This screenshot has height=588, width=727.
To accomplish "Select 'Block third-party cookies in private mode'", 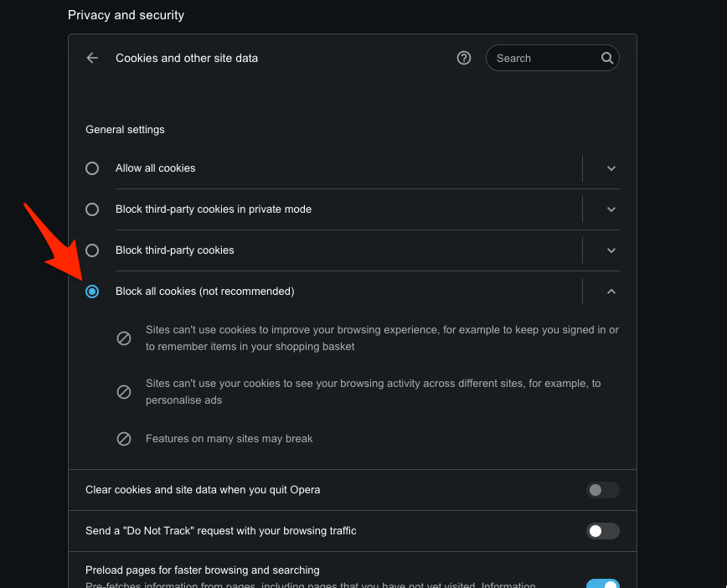I will (92, 209).
